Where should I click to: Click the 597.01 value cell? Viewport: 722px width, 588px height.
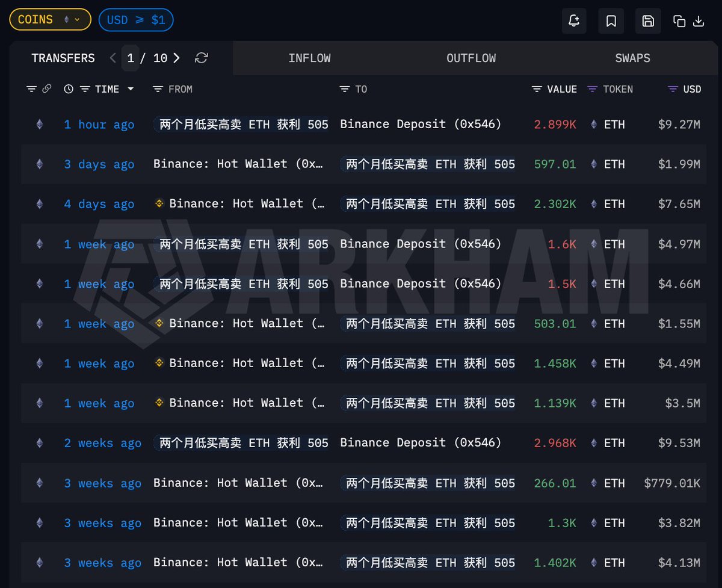[555, 164]
